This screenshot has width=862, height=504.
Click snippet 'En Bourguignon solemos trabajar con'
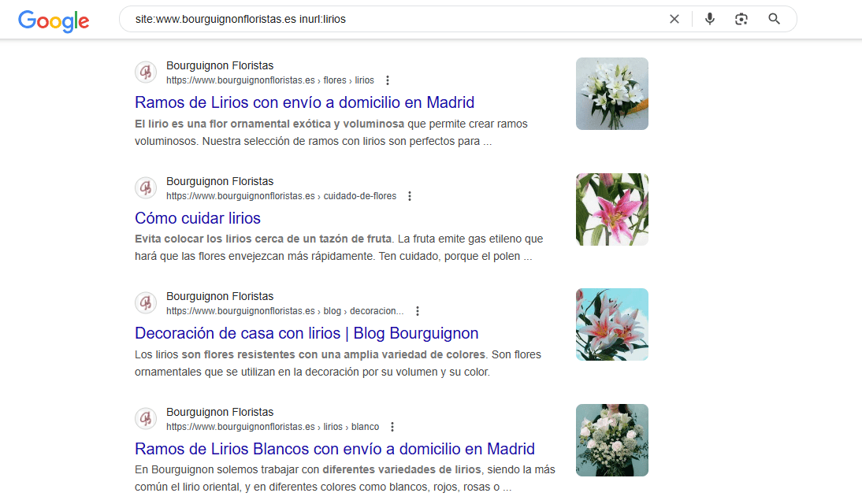344,478
